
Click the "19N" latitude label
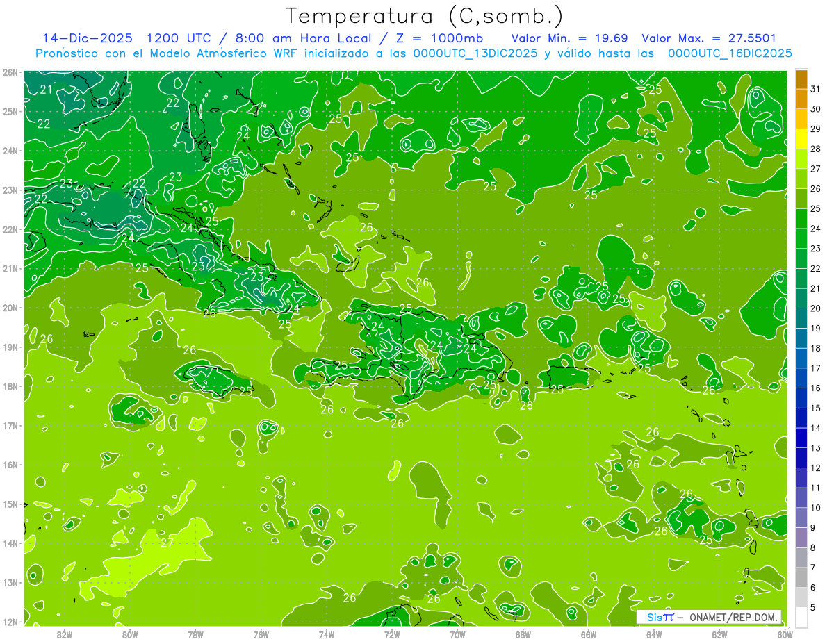(x=10, y=347)
